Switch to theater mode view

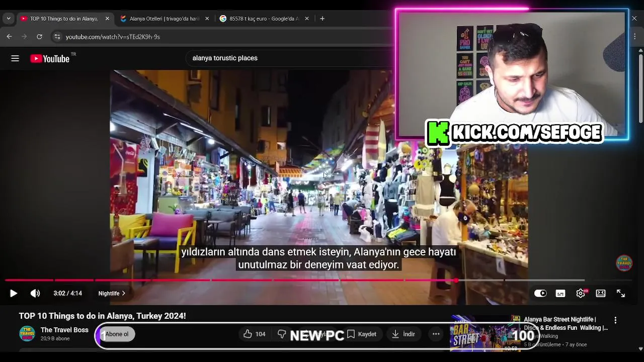pyautogui.click(x=601, y=293)
